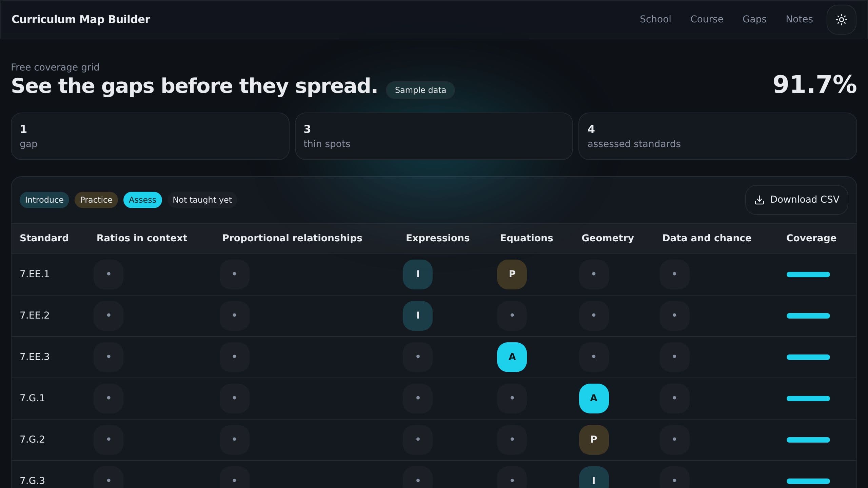Select Introduce cell for 7.EE.1 Expressions
868x488 pixels.
[x=418, y=274]
